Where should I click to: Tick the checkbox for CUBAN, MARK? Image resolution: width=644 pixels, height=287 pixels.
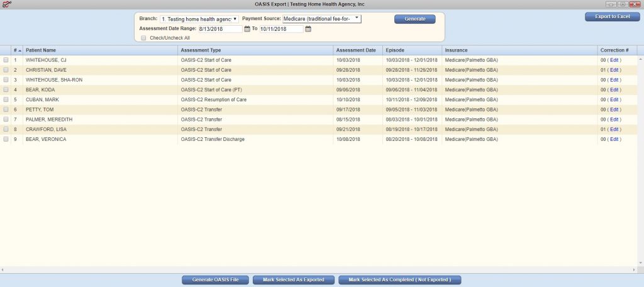tap(6, 99)
